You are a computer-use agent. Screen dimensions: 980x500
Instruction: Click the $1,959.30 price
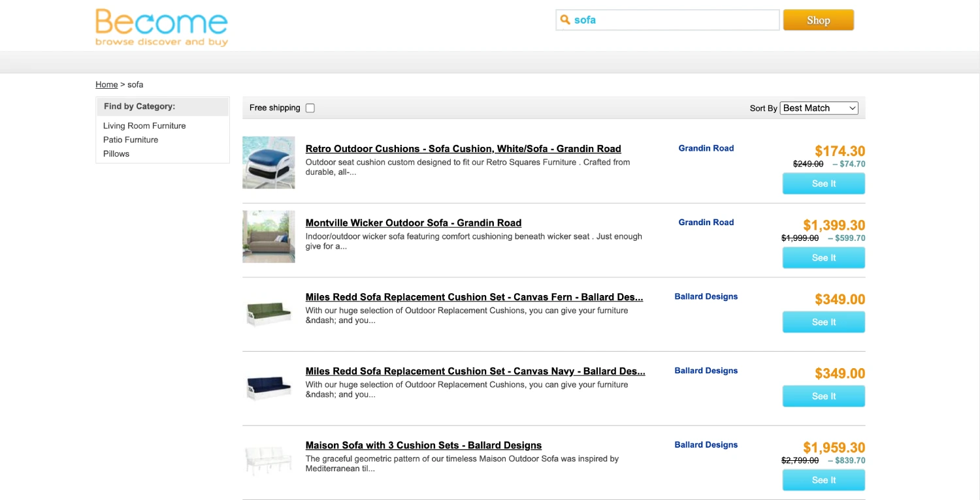point(834,448)
